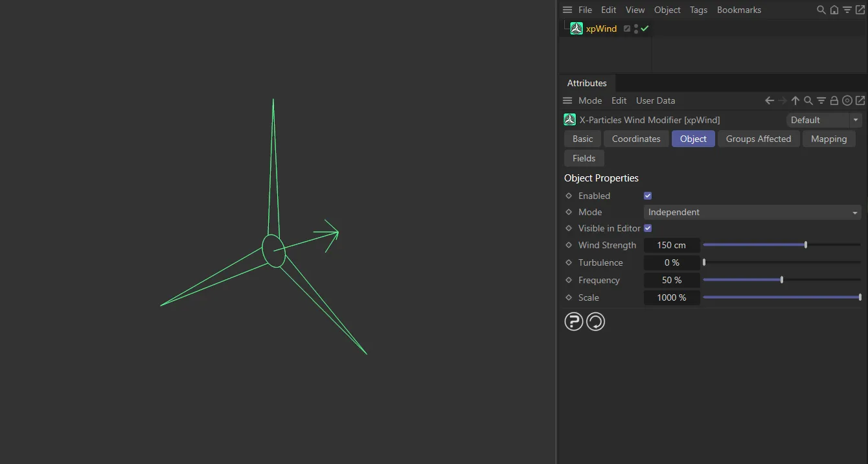
Task: Select the Groups Affected tab
Action: point(759,139)
